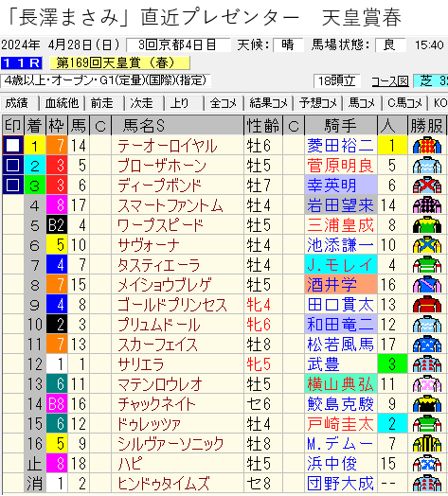The height and width of the screenshot is (496, 448).
Task: Click the 印 column header
Action: coord(13,126)
